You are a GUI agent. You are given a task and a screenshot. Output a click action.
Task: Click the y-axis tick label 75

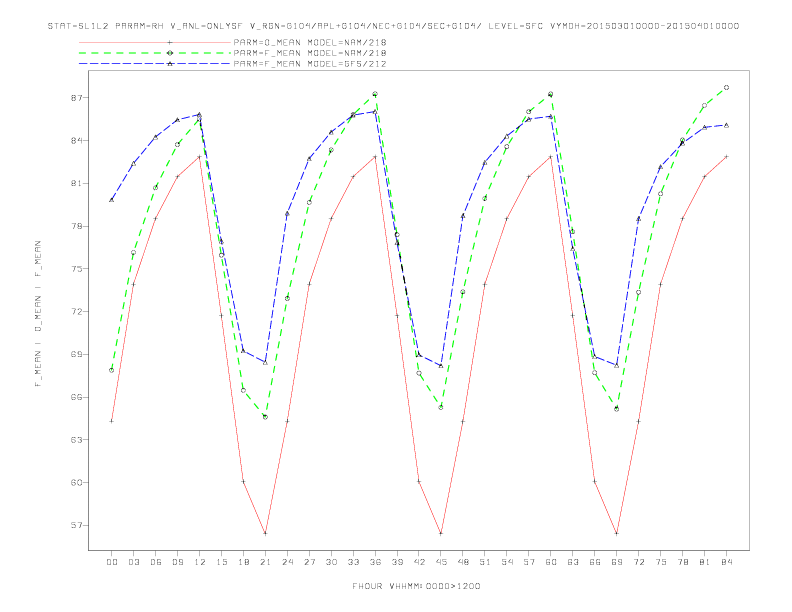pos(76,269)
